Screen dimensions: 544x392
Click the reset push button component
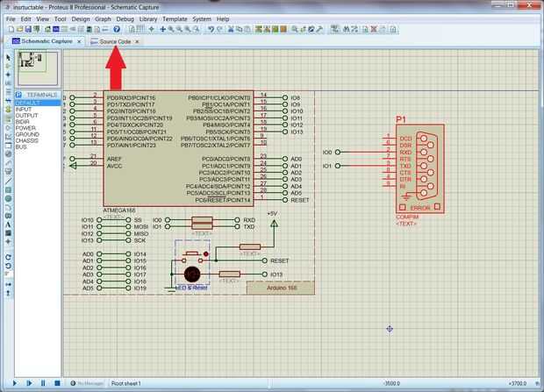coord(193,257)
